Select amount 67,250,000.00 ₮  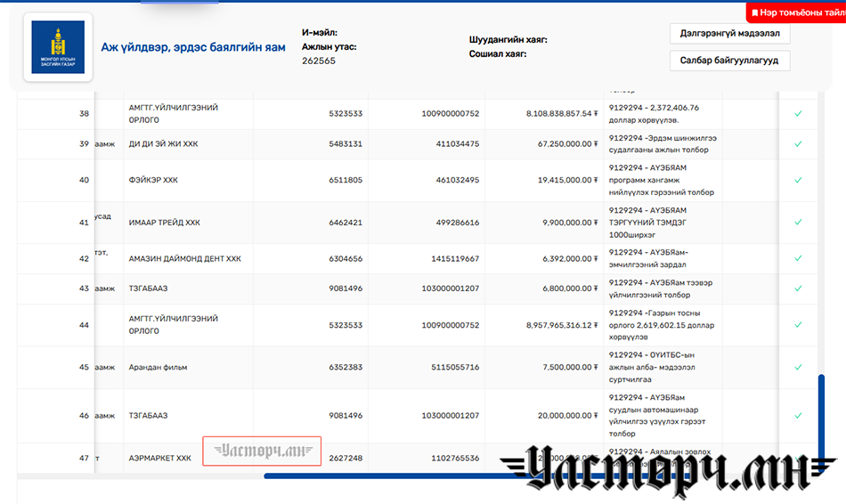click(567, 143)
